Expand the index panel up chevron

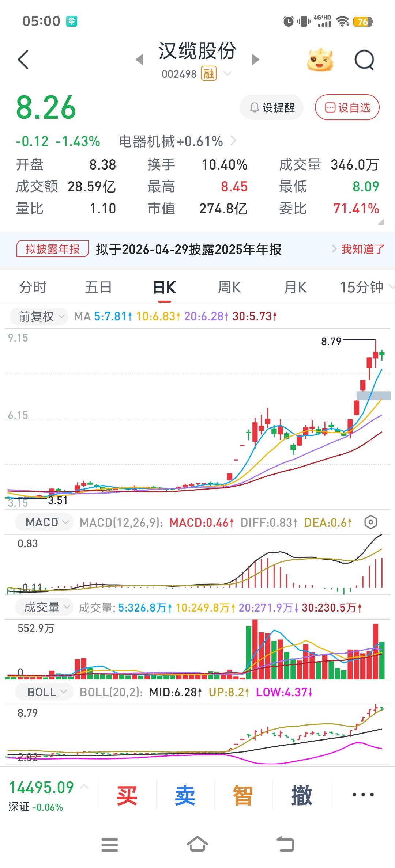click(84, 786)
